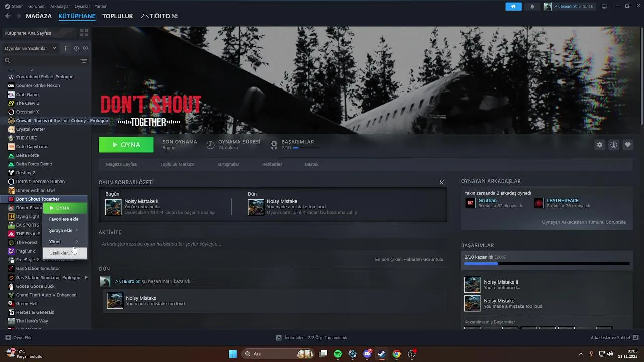Select Green Hell in the library list
The image size is (644, 362).
[27, 303]
